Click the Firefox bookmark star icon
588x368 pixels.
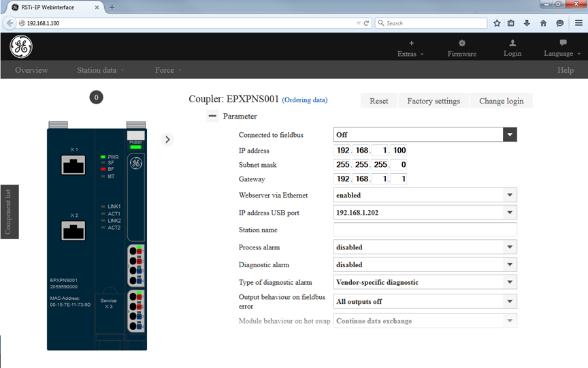pos(497,23)
